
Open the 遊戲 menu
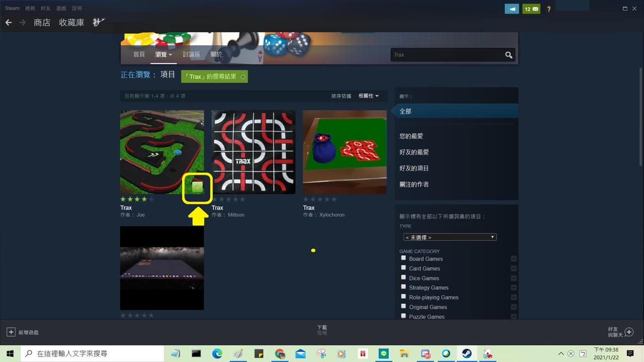click(61, 9)
